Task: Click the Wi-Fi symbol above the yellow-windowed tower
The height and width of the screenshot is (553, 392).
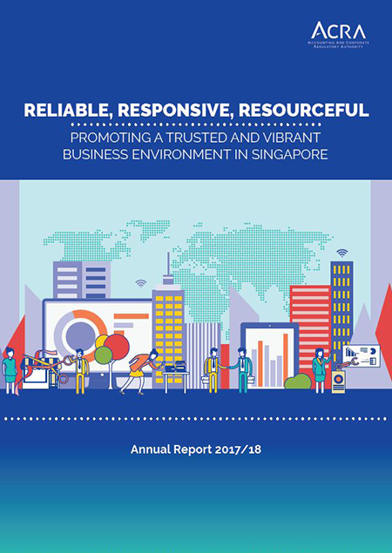Action: (x=141, y=283)
